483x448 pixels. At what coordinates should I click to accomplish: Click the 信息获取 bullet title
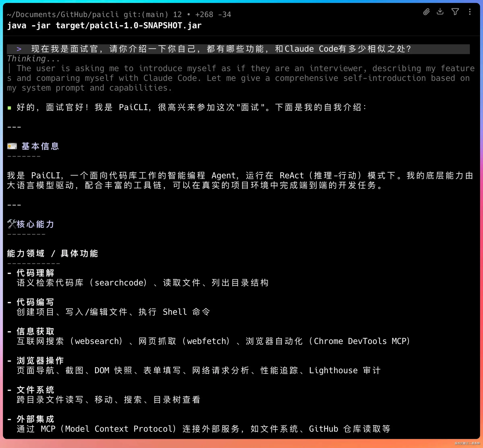(x=35, y=331)
